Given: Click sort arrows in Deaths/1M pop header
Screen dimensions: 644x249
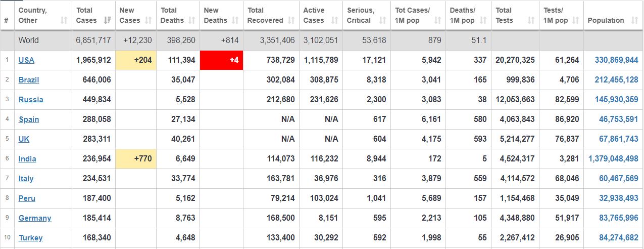Looking at the screenshot, I should [x=483, y=21].
